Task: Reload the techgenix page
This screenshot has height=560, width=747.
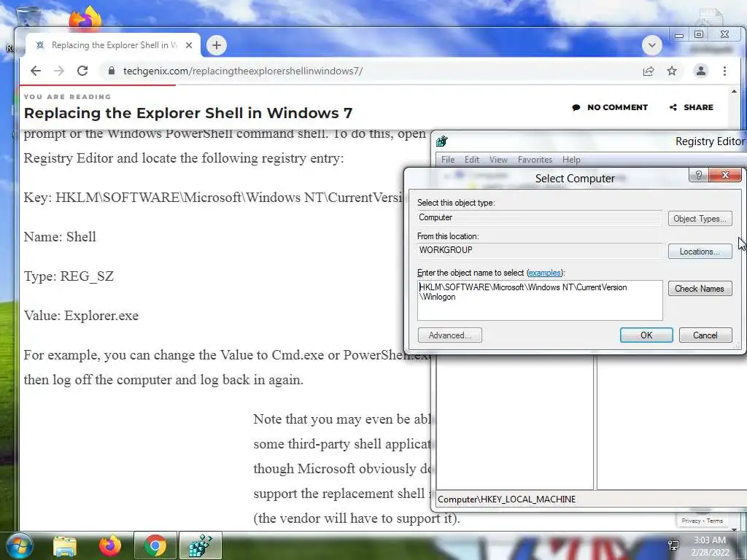Action: tap(82, 71)
